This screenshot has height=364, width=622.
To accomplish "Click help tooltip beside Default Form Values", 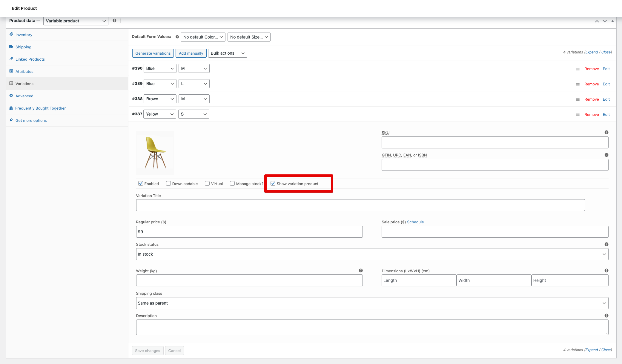I will pos(177,37).
